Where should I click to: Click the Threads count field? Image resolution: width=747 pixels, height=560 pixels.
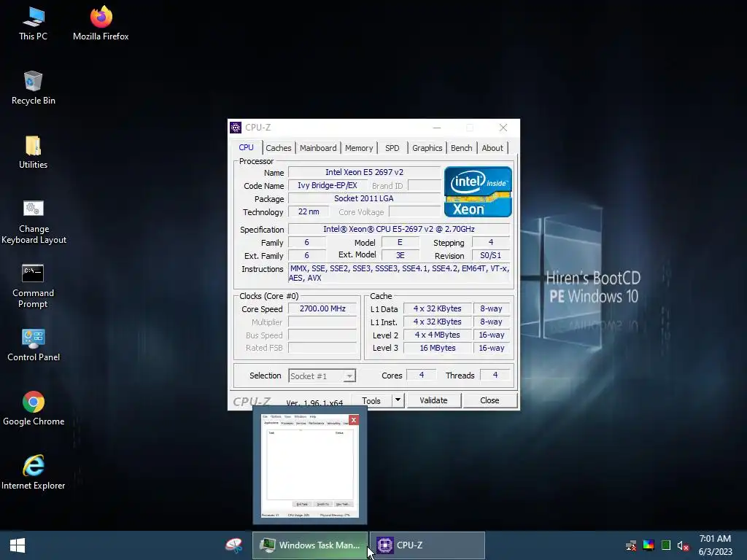495,376
